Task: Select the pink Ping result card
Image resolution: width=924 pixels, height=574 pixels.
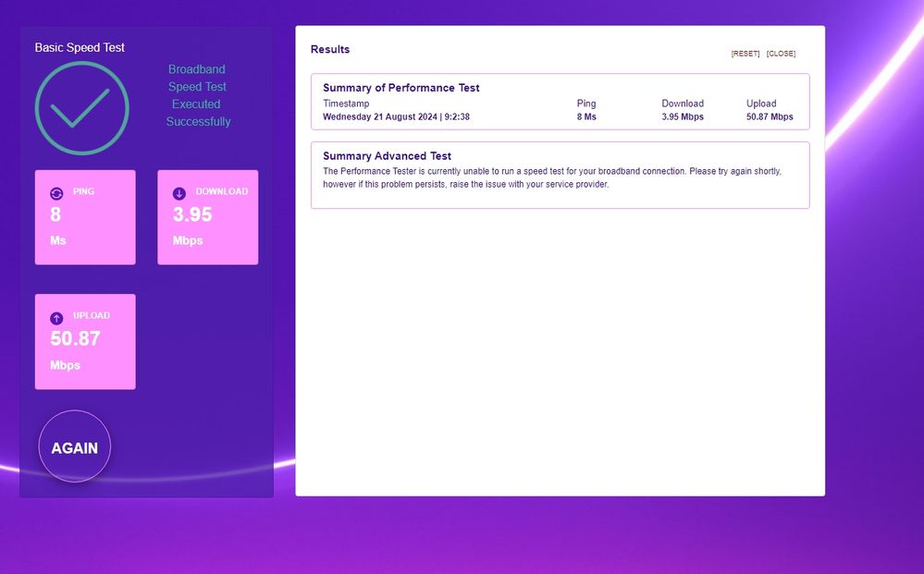Action: (x=85, y=217)
